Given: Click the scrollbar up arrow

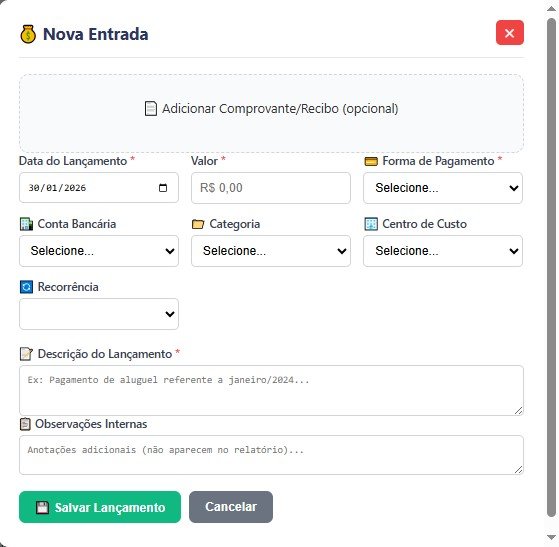Looking at the screenshot, I should [551, 9].
